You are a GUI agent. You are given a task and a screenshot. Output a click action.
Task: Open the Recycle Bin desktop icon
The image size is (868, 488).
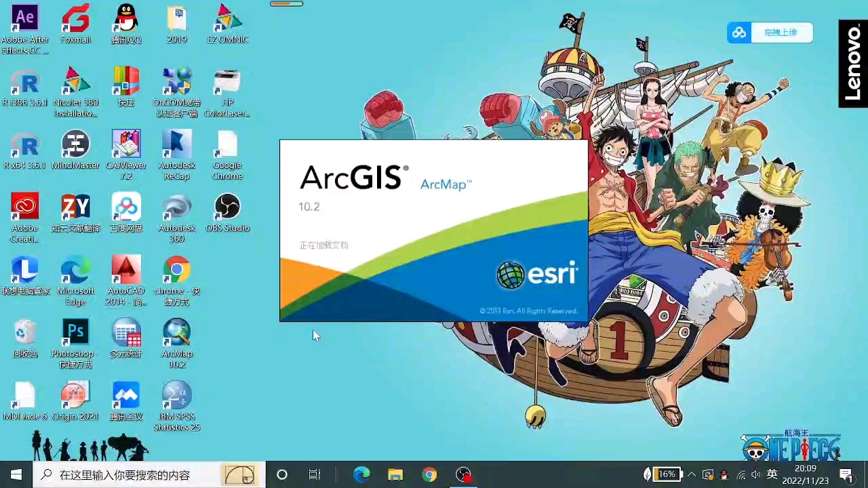click(x=25, y=339)
